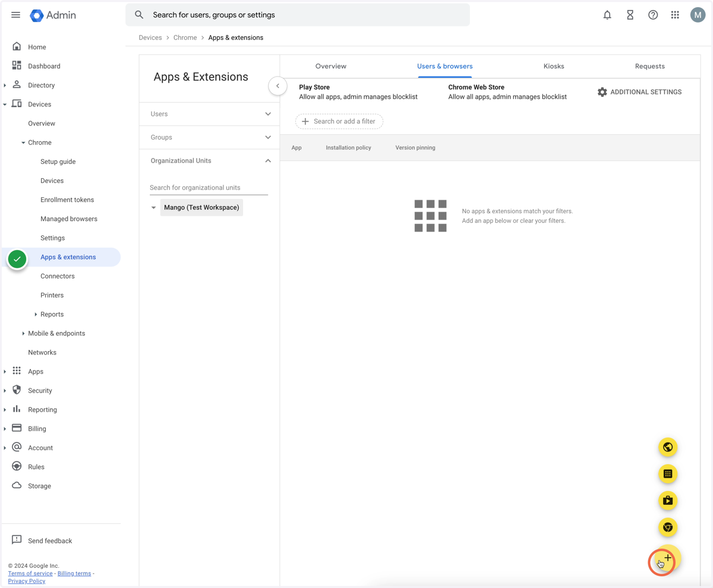Expand the Users section

pos(268,114)
